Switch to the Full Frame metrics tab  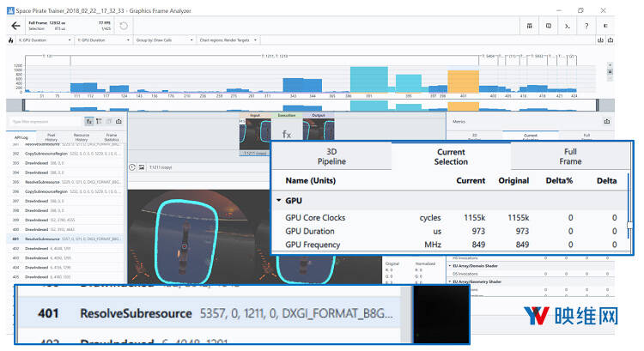tap(570, 157)
